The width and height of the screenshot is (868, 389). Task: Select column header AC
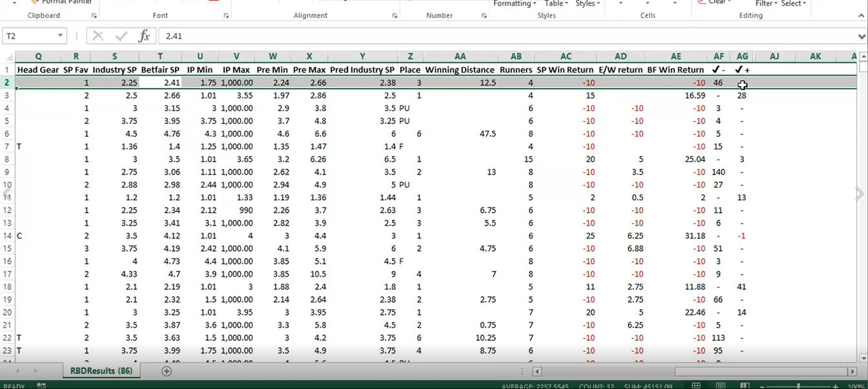(x=566, y=57)
